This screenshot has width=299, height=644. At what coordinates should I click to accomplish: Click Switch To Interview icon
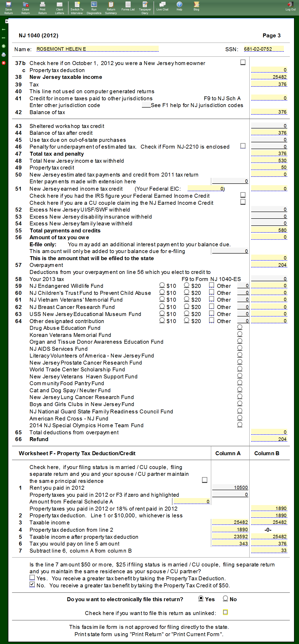pos(77,8)
